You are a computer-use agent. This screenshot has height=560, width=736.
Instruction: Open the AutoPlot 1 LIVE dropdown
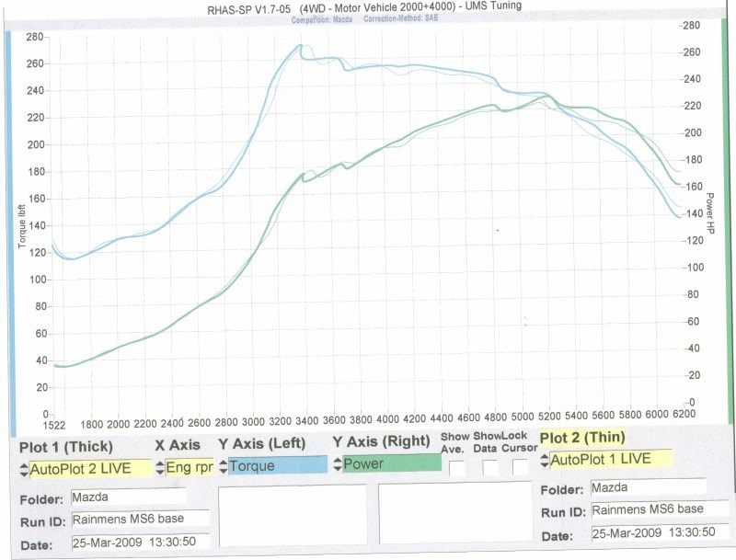click(611, 459)
